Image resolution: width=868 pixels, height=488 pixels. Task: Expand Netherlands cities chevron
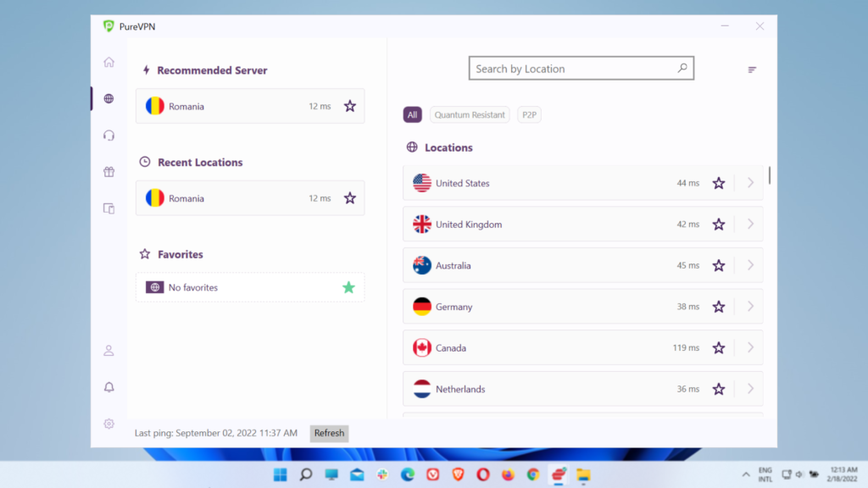pyautogui.click(x=751, y=389)
